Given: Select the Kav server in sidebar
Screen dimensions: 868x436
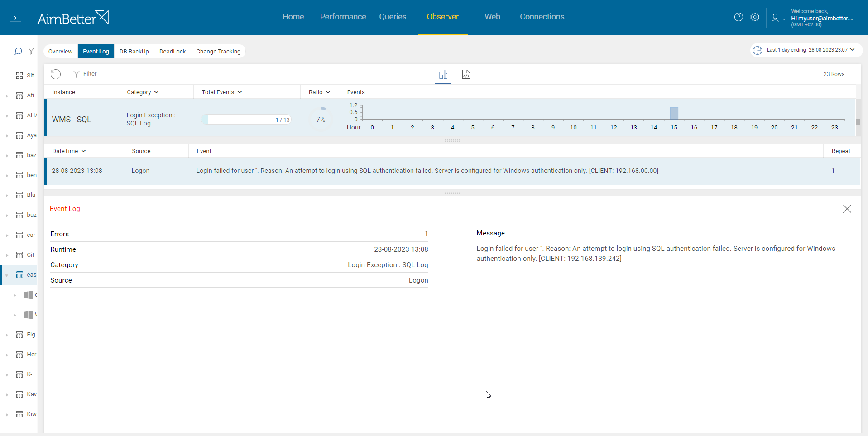Looking at the screenshot, I should (x=26, y=394).
